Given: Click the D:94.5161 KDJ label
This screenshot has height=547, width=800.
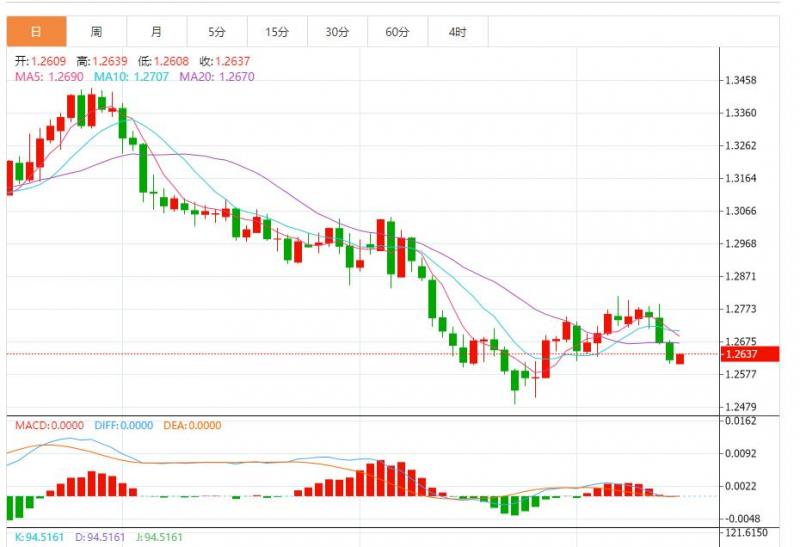Looking at the screenshot, I should pos(100,537).
